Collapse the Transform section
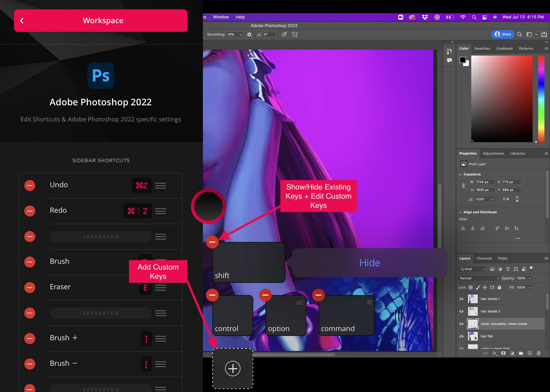Viewport: 550px width, 392px height. [x=460, y=174]
